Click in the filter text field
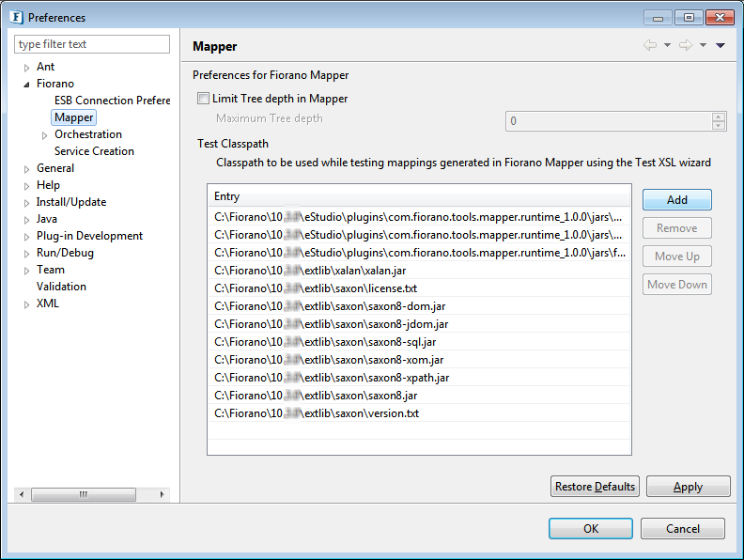744x560 pixels. click(x=92, y=44)
